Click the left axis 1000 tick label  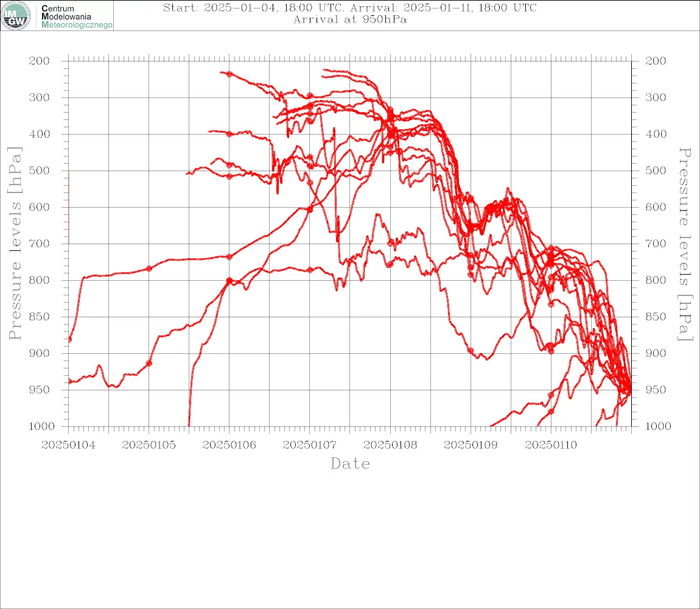[41, 426]
